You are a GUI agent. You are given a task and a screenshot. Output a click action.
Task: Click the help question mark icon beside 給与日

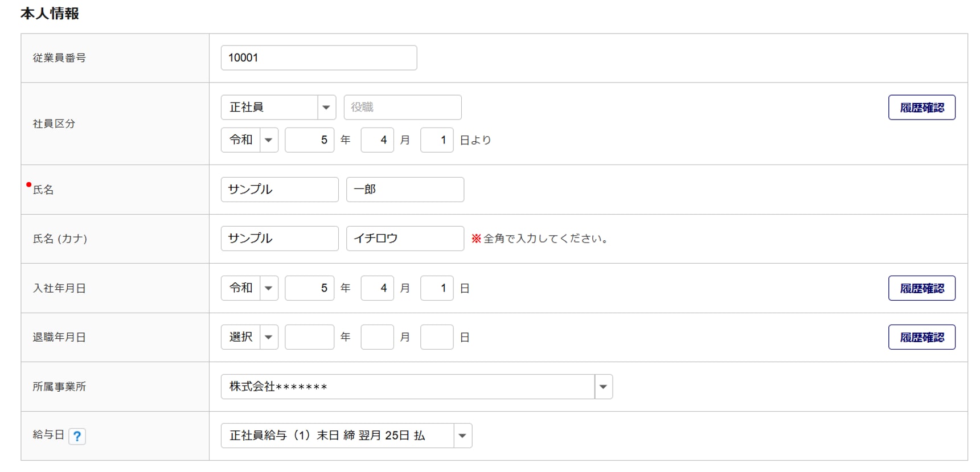(x=77, y=436)
